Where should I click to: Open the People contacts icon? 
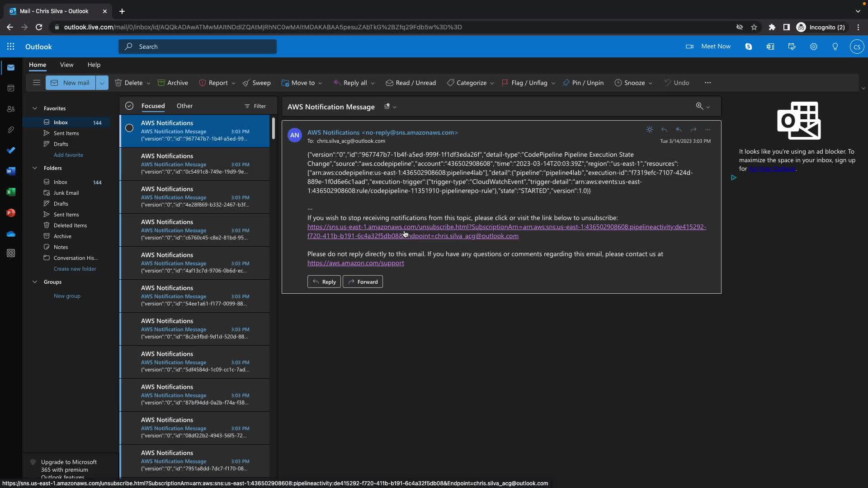click(x=11, y=109)
